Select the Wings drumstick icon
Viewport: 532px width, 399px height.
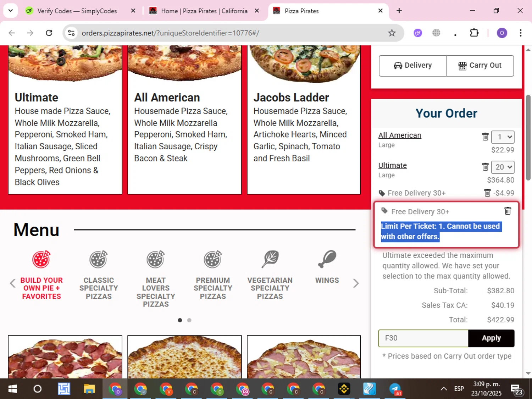coord(327,259)
